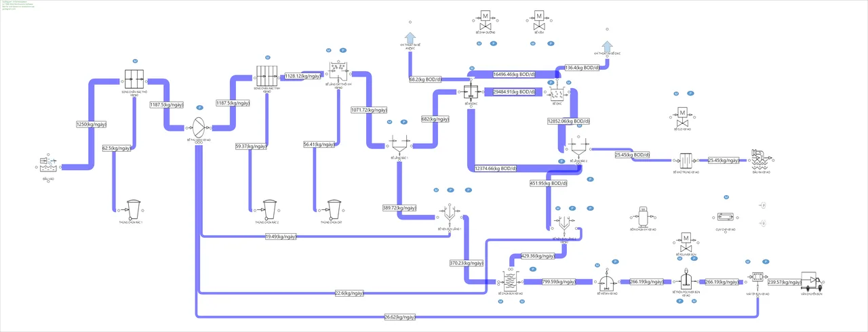Click the 799.59(kg/ngày) flow label
Viewport: 868px width, 332px height.
(x=559, y=282)
